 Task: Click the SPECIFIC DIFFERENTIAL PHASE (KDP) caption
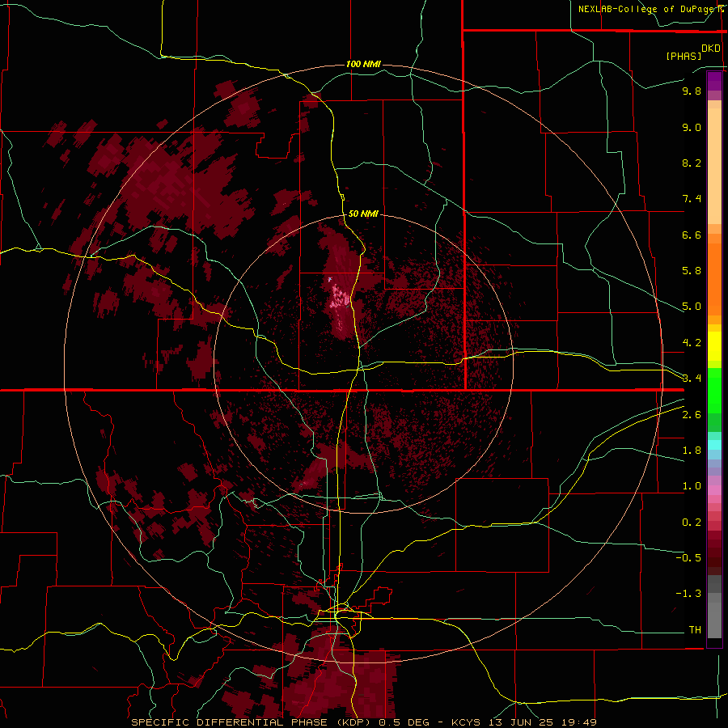252,722
